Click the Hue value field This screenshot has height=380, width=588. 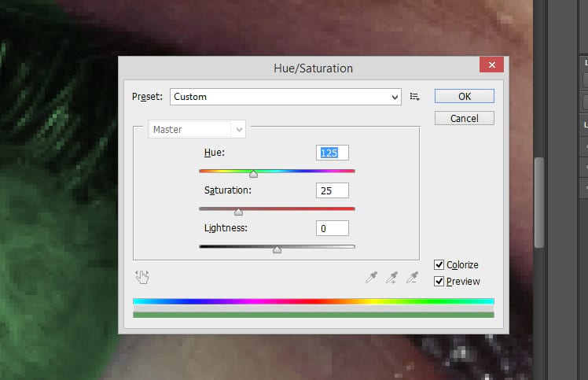pyautogui.click(x=333, y=153)
